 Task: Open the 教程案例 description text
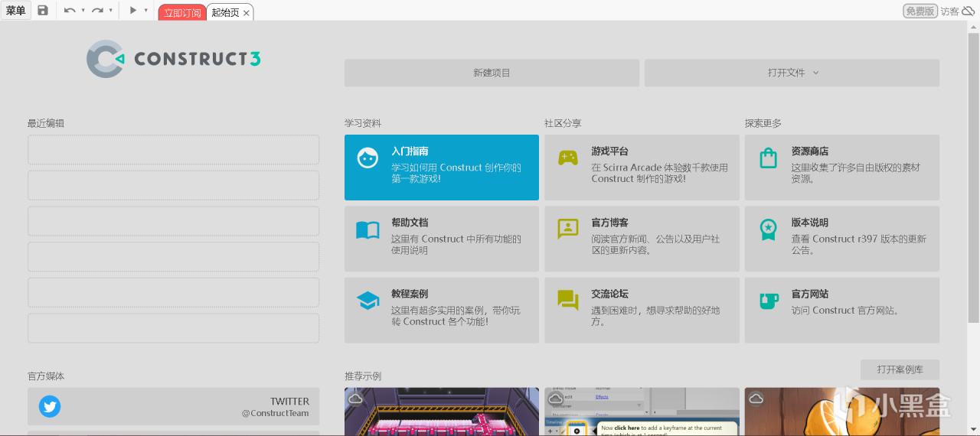(456, 316)
